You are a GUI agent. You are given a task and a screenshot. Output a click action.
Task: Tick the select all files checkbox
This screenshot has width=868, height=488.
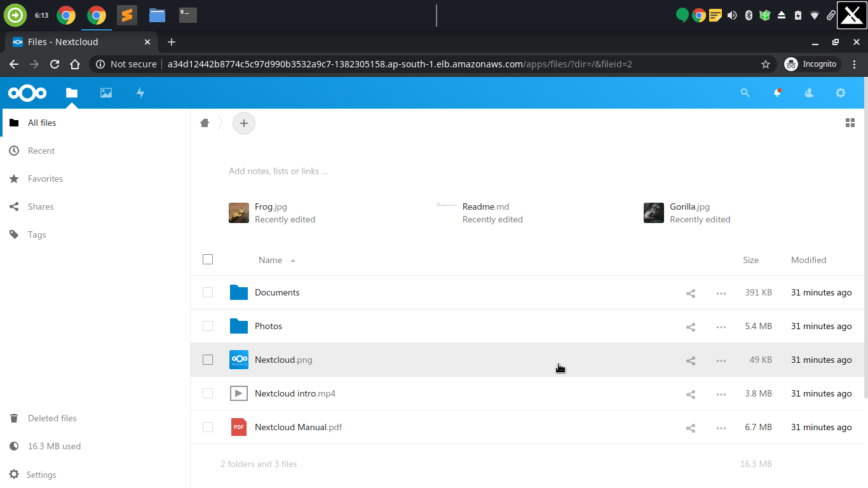pyautogui.click(x=208, y=259)
